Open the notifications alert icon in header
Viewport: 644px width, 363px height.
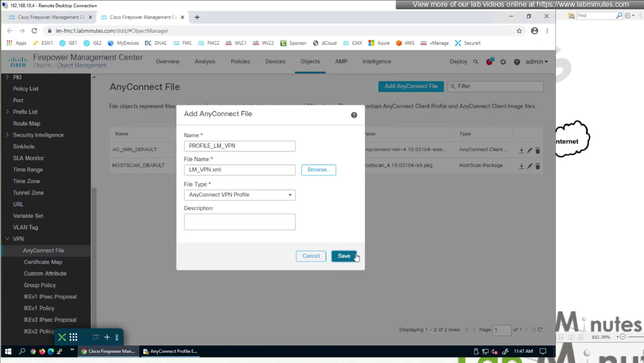click(489, 62)
